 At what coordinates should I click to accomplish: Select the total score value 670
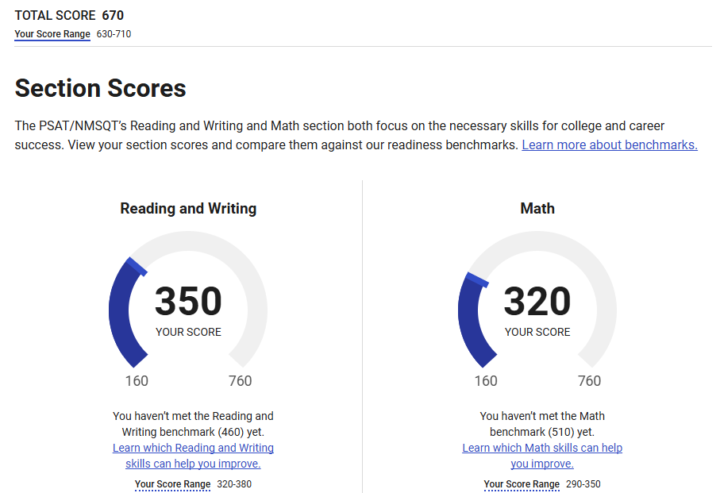tap(113, 16)
